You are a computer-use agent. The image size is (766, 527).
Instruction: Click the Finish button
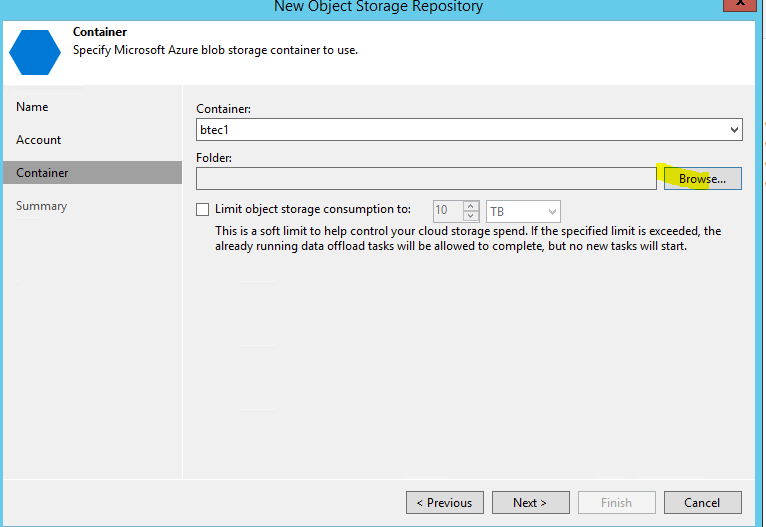click(x=617, y=503)
